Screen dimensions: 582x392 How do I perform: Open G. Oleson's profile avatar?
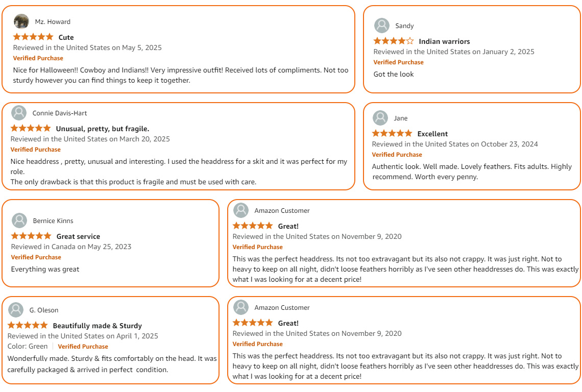(16, 310)
